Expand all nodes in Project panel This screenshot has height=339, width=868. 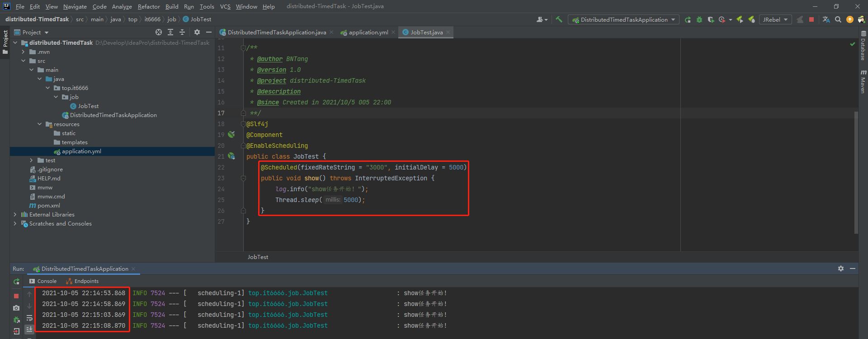[x=170, y=32]
